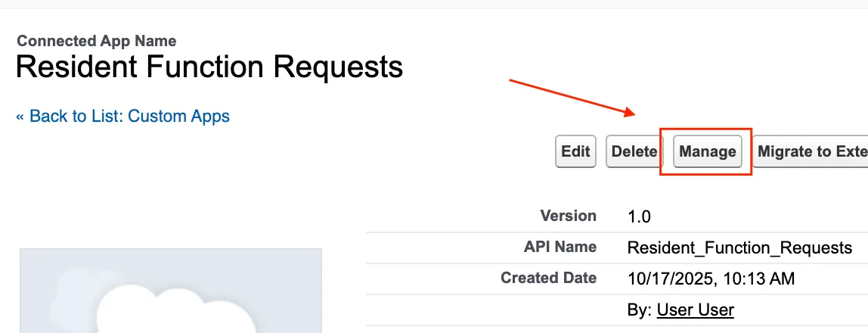The image size is (868, 333).
Task: Click the Manage button
Action: pos(707,151)
